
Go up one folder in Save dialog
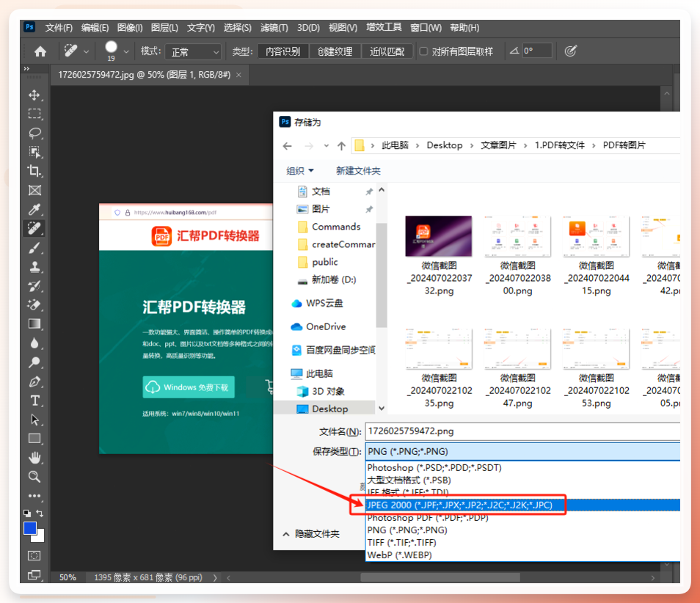(341, 145)
